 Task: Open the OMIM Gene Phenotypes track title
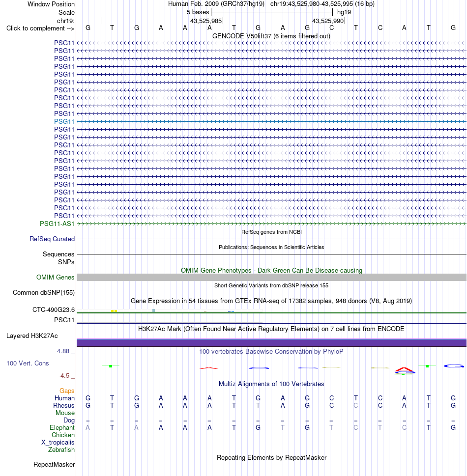(271, 270)
